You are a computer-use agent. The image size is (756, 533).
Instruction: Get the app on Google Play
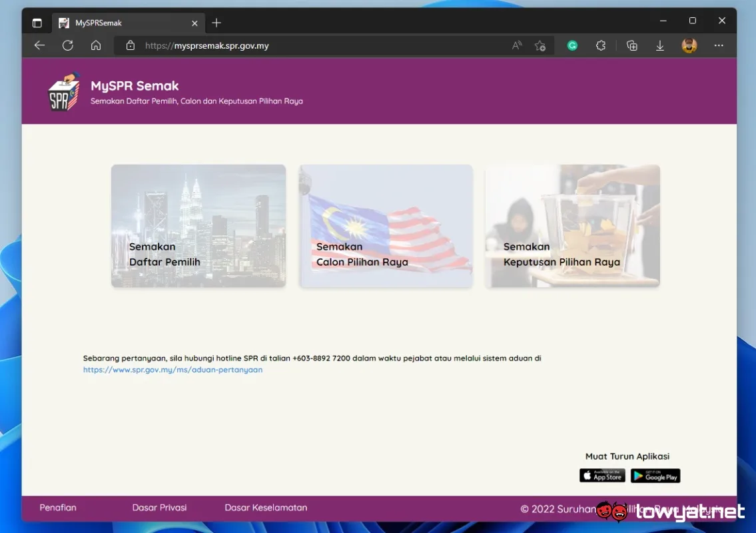pos(655,476)
